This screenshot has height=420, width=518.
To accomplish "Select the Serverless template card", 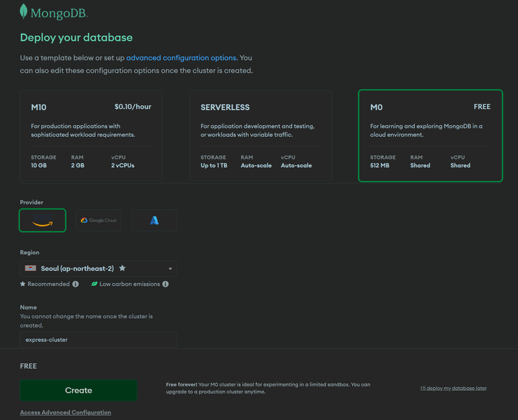I will point(260,136).
